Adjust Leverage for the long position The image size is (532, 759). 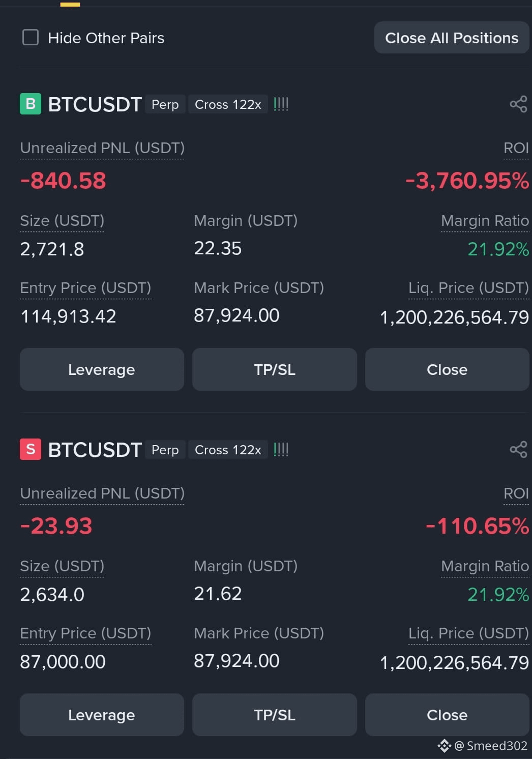point(102,369)
